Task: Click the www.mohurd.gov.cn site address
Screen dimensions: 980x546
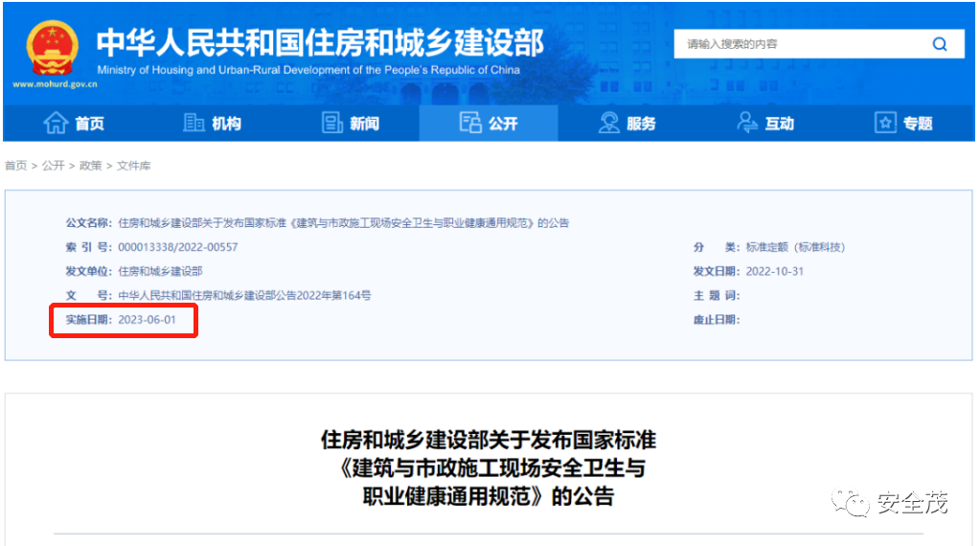Action: click(55, 84)
